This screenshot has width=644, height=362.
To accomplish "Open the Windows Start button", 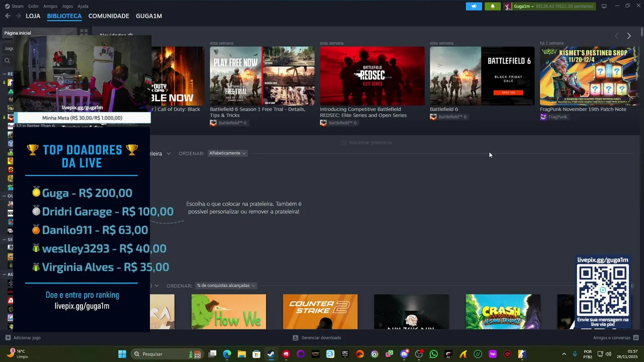I will click(122, 354).
